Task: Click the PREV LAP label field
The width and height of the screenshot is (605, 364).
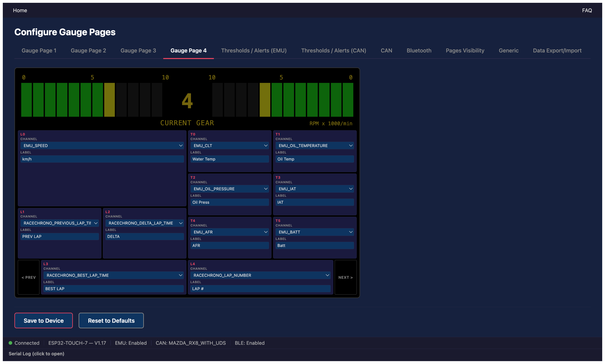Action: coord(60,237)
